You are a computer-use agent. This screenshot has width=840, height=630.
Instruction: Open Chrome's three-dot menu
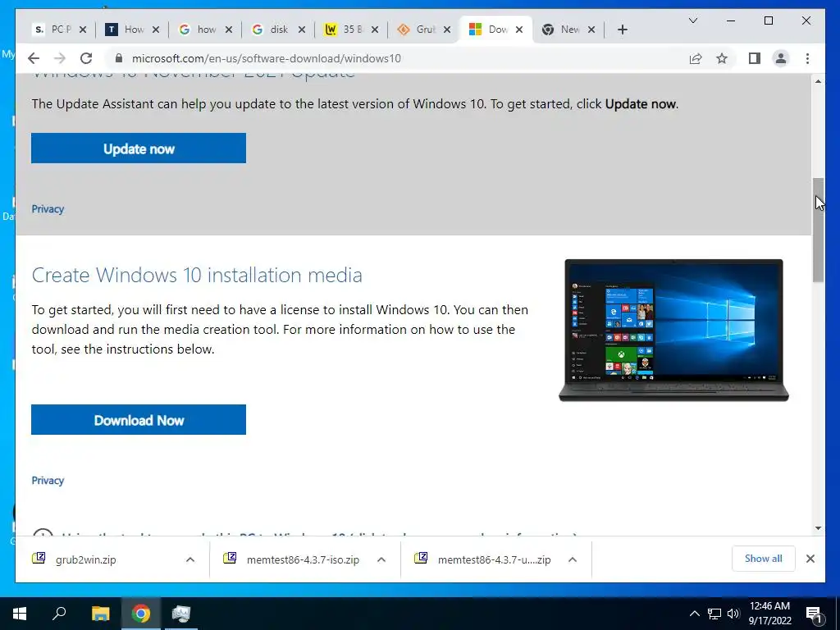(807, 58)
